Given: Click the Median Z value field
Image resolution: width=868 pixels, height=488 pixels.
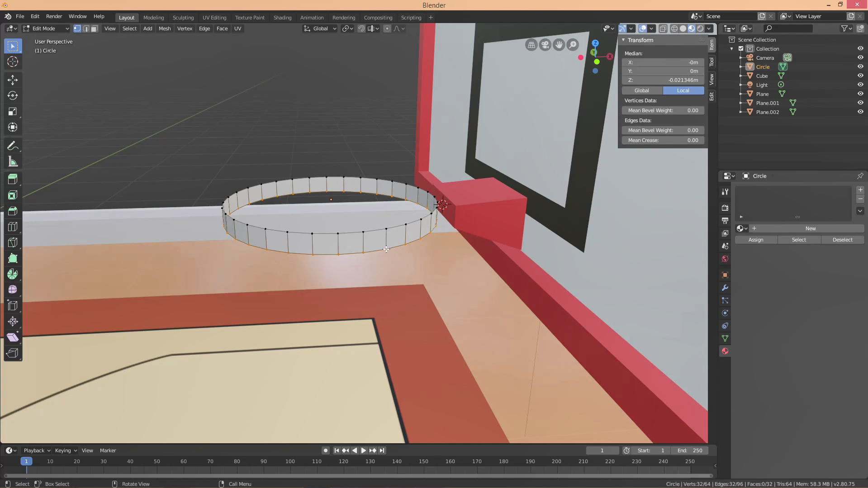Looking at the screenshot, I should (x=663, y=80).
